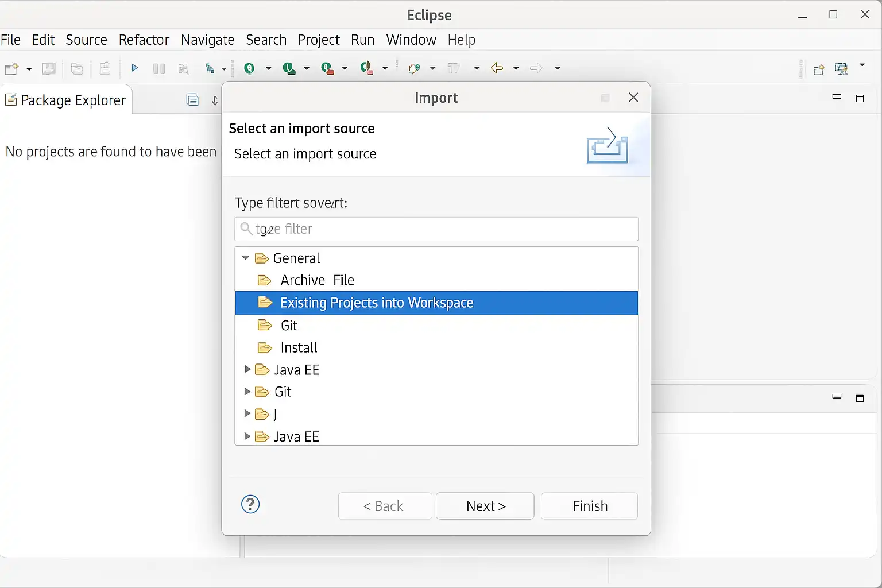Click the greyed Save disk icon in the toolbar
The height and width of the screenshot is (588, 882).
[49, 69]
